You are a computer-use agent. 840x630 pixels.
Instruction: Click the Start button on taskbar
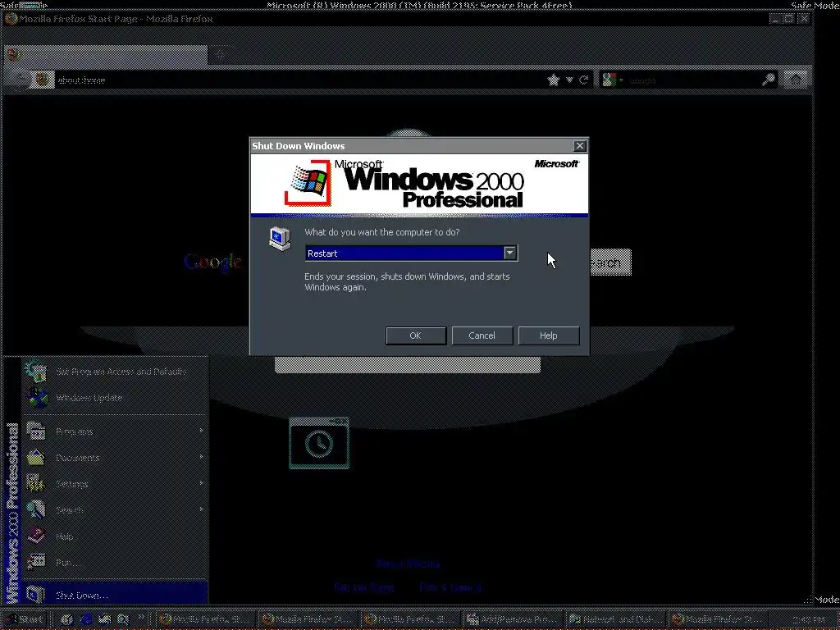[25, 619]
